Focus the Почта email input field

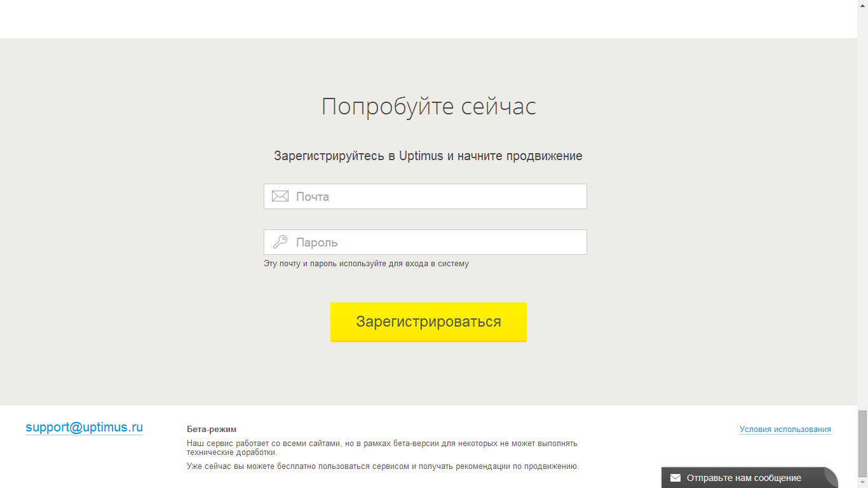425,196
